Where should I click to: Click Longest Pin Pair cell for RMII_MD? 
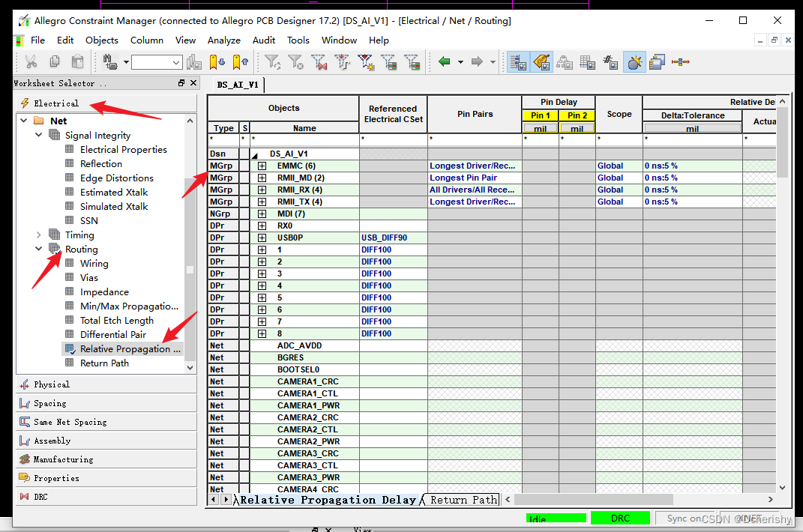474,178
